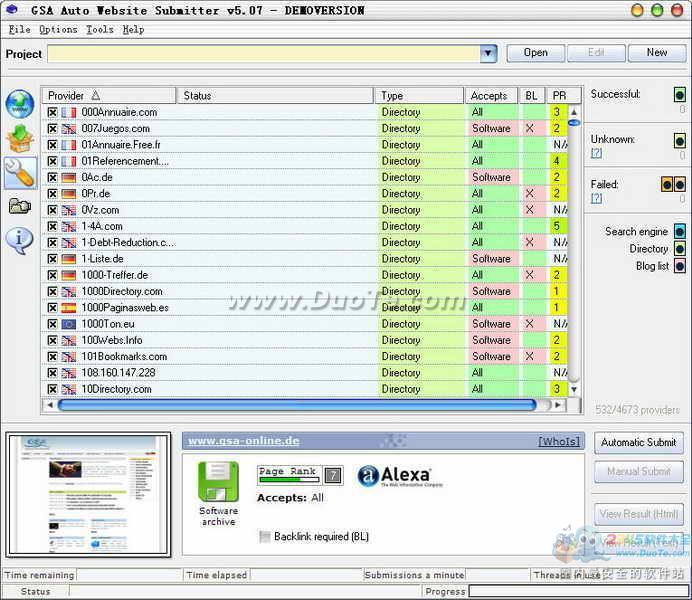Viewport: 692px width, 600px height.
Task: Select the globe WWW sidebar icon
Action: pos(20,104)
